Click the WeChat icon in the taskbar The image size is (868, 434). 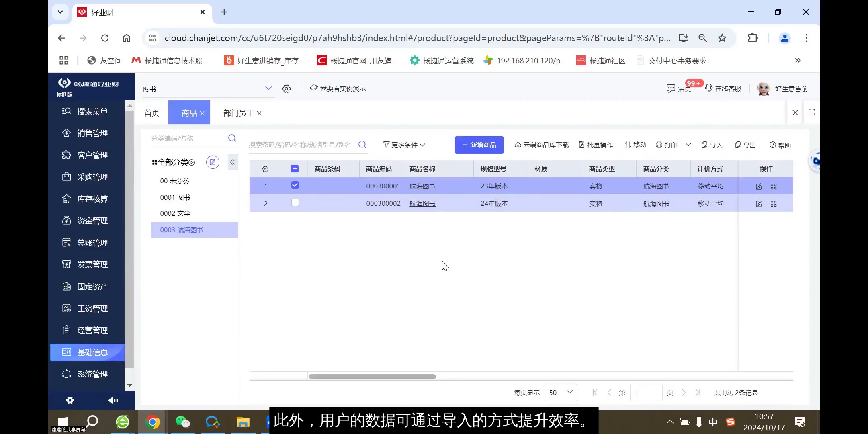tap(183, 422)
